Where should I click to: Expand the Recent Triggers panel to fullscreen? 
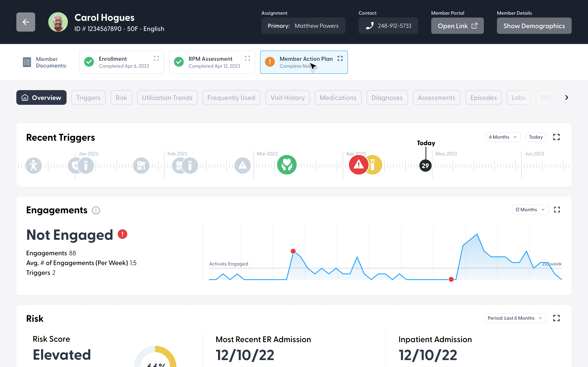click(x=556, y=137)
